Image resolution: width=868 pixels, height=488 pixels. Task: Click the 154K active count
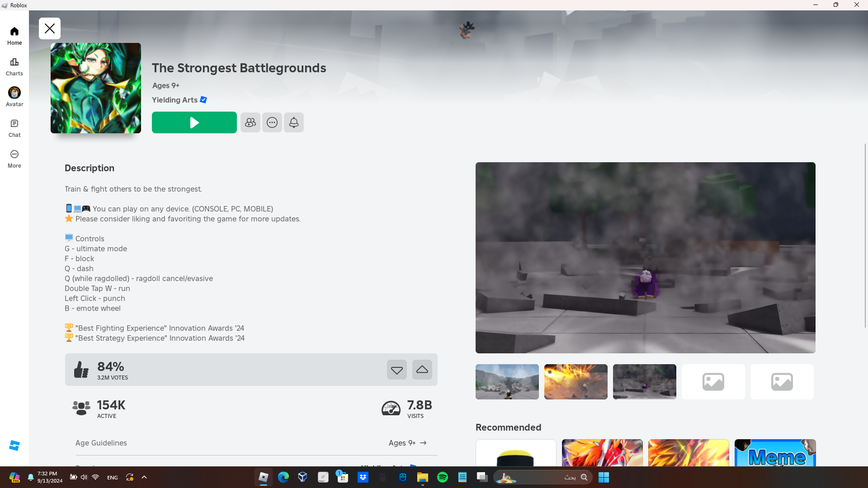111,405
